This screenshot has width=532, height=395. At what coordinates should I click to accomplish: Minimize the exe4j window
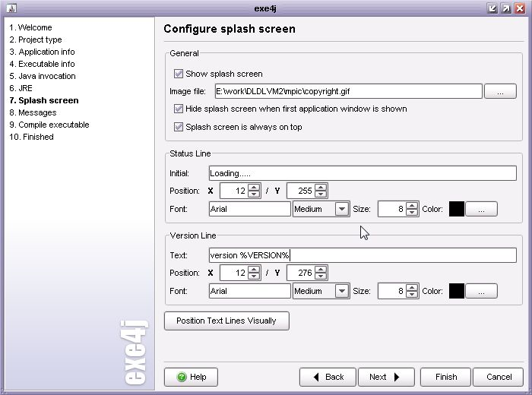pos(492,8)
